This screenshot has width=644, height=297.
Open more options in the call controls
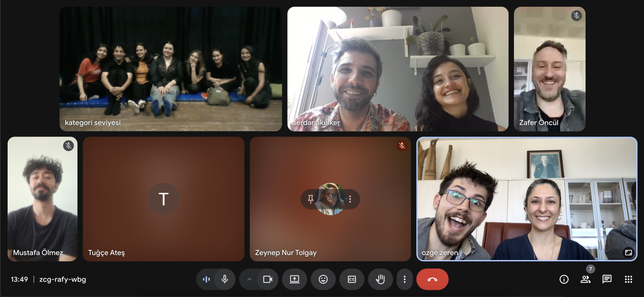tap(405, 279)
